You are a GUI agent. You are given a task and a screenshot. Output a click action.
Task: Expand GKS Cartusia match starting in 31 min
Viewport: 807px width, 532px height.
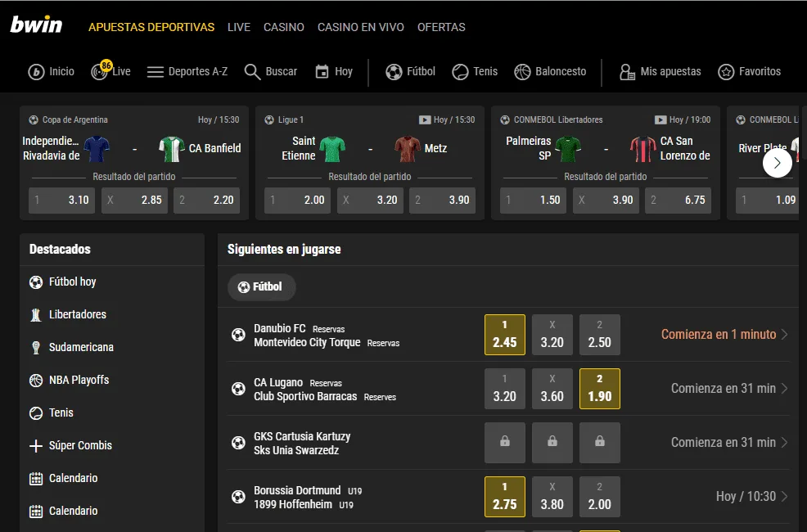coord(730,443)
